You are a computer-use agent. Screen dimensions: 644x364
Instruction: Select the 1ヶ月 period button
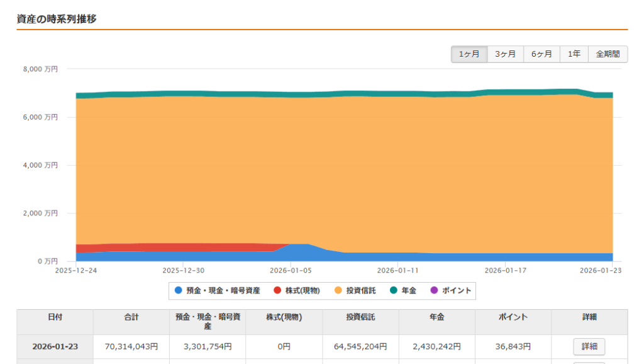tap(469, 54)
